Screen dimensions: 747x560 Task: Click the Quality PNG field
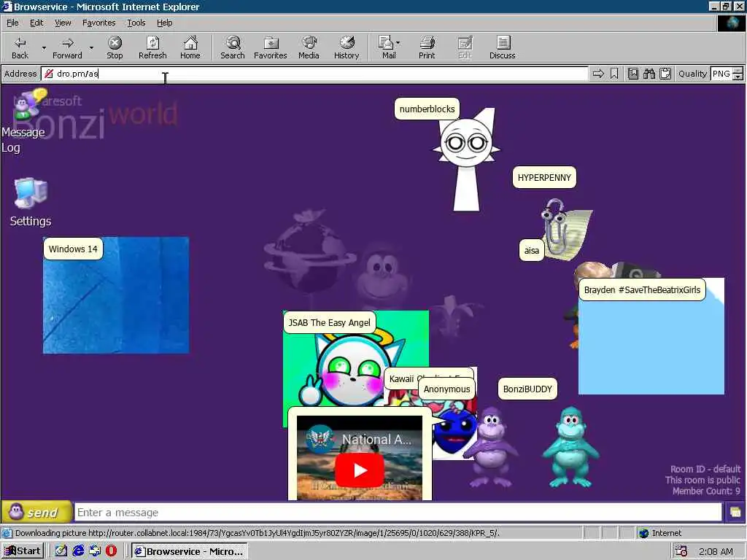pyautogui.click(x=721, y=74)
